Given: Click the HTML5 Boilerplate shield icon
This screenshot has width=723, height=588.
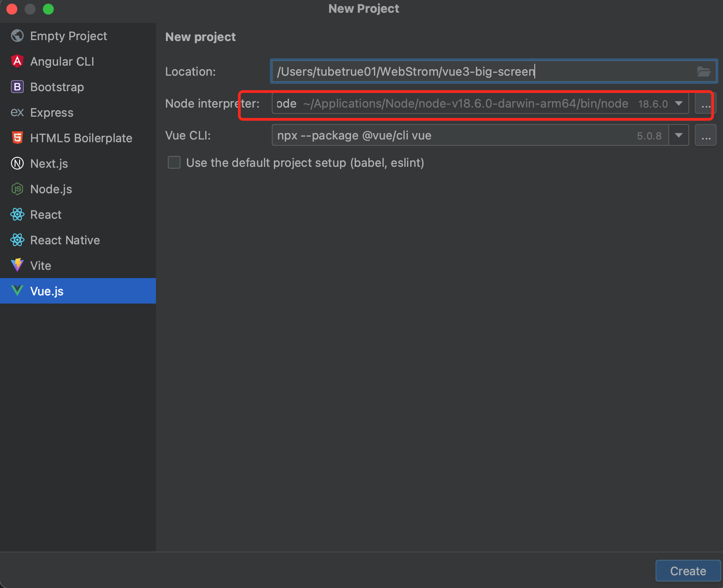Looking at the screenshot, I should [x=17, y=138].
